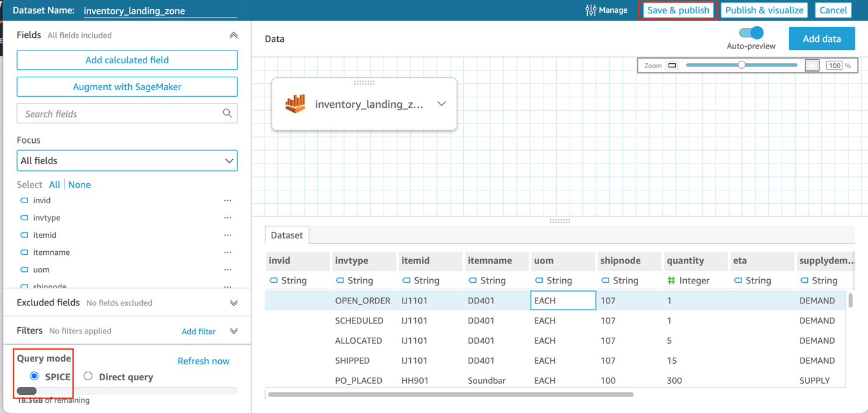The width and height of the screenshot is (868, 413).
Task: Open options menu for uom field
Action: pyautogui.click(x=228, y=269)
